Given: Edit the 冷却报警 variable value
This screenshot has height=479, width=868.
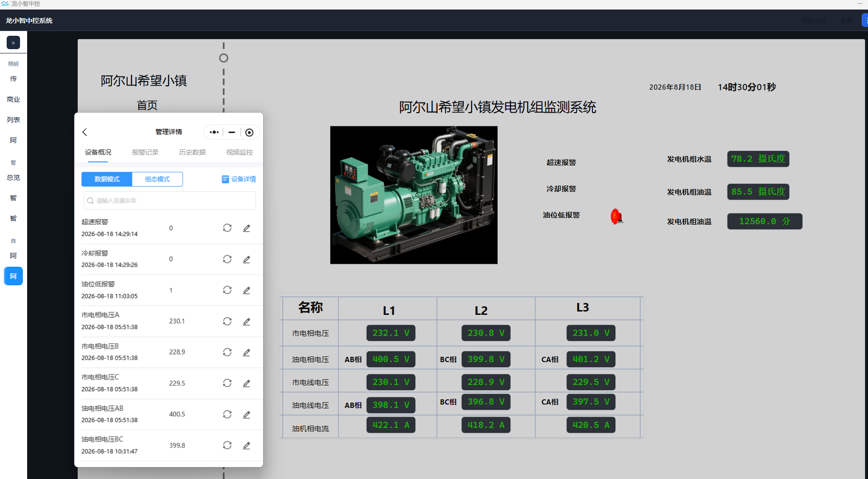Looking at the screenshot, I should pos(246,259).
